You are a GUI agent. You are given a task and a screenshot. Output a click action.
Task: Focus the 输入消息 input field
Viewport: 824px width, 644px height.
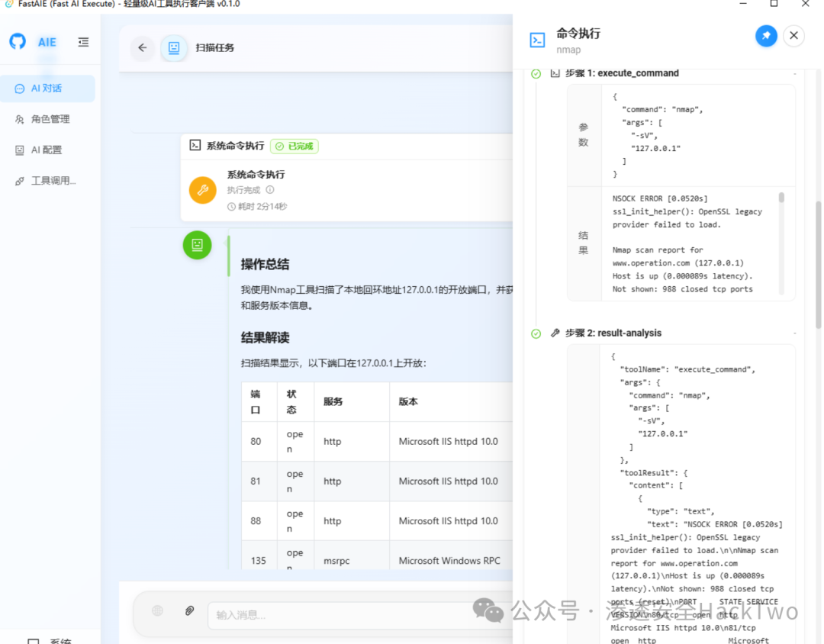click(x=360, y=615)
